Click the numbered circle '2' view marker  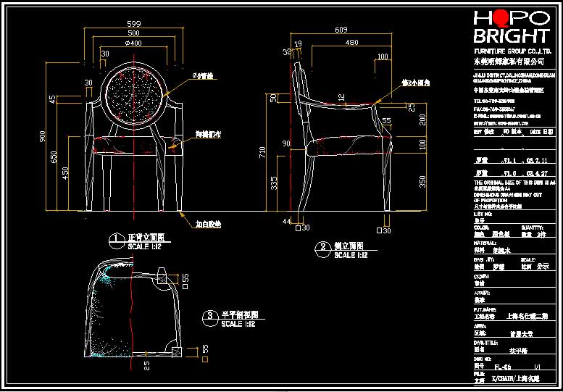click(322, 249)
